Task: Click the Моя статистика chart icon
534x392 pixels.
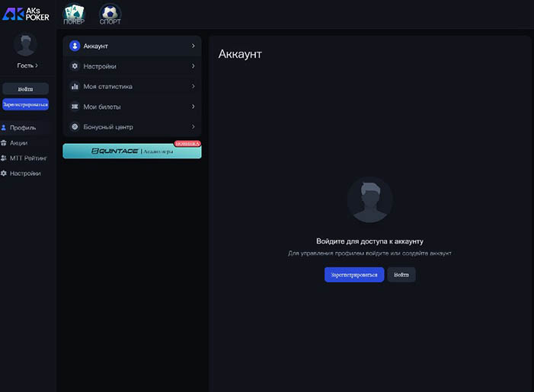Action: click(x=75, y=87)
